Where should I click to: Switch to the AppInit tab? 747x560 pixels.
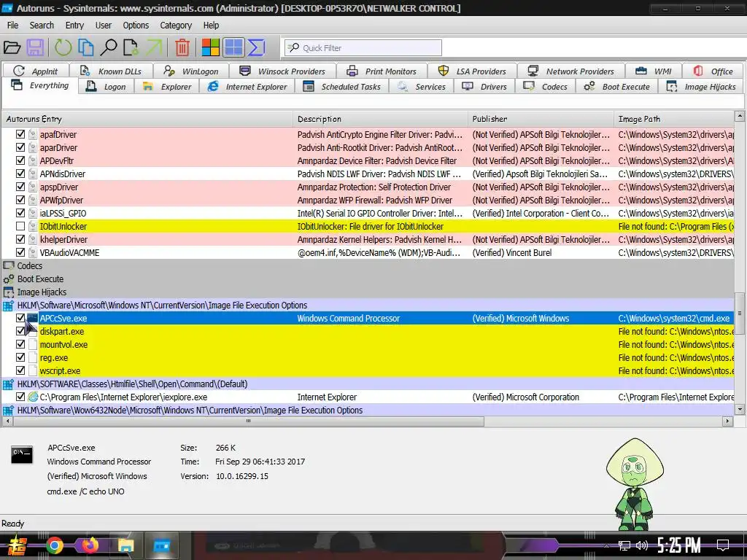36,71
